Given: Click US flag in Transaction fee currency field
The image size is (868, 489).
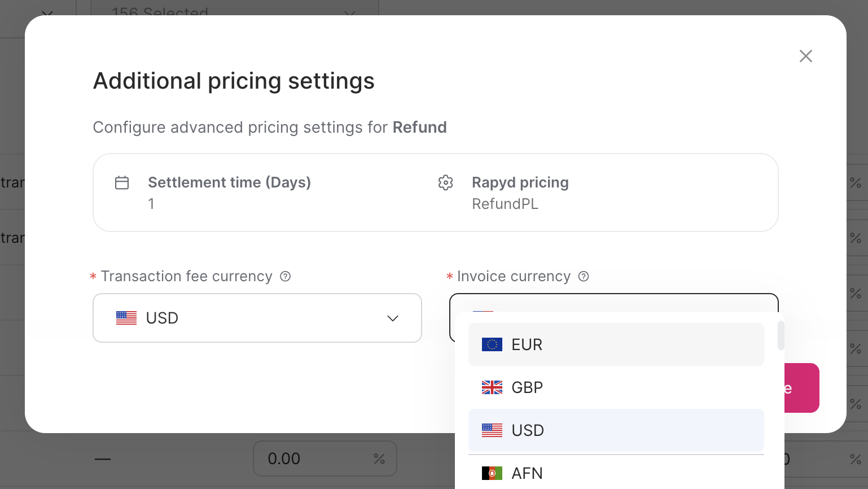Looking at the screenshot, I should point(126,318).
